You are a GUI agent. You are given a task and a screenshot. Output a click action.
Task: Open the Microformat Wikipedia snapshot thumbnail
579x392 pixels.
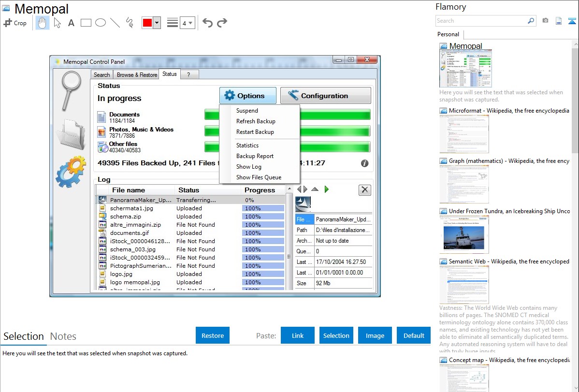464,134
